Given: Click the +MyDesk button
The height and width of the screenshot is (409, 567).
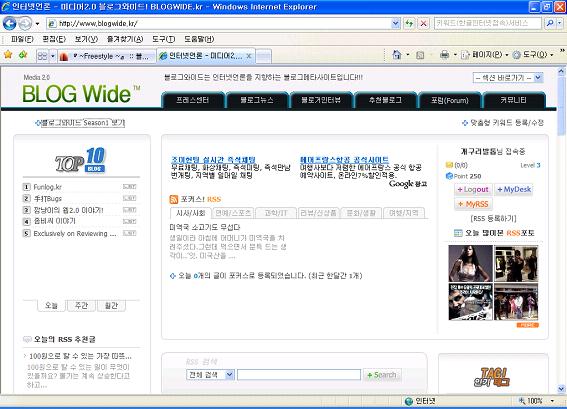Looking at the screenshot, I should tap(514, 189).
